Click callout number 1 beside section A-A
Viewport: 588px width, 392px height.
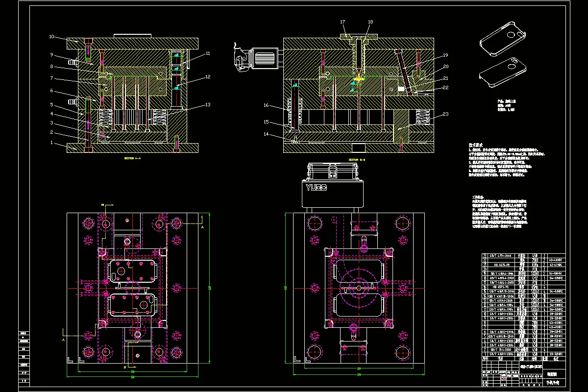tap(51, 142)
